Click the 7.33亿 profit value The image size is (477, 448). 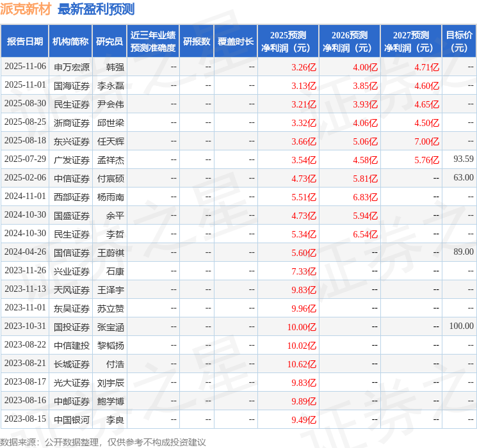coord(304,271)
